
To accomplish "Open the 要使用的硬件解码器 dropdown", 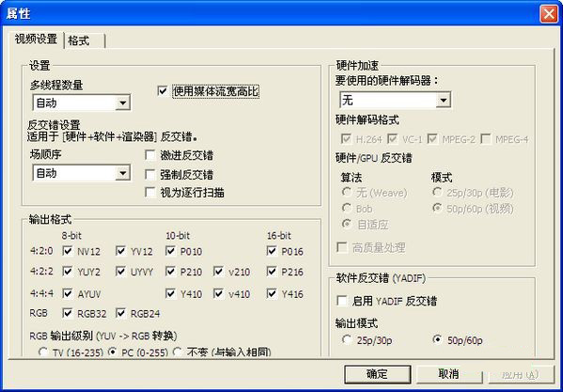I will pyautogui.click(x=395, y=101).
